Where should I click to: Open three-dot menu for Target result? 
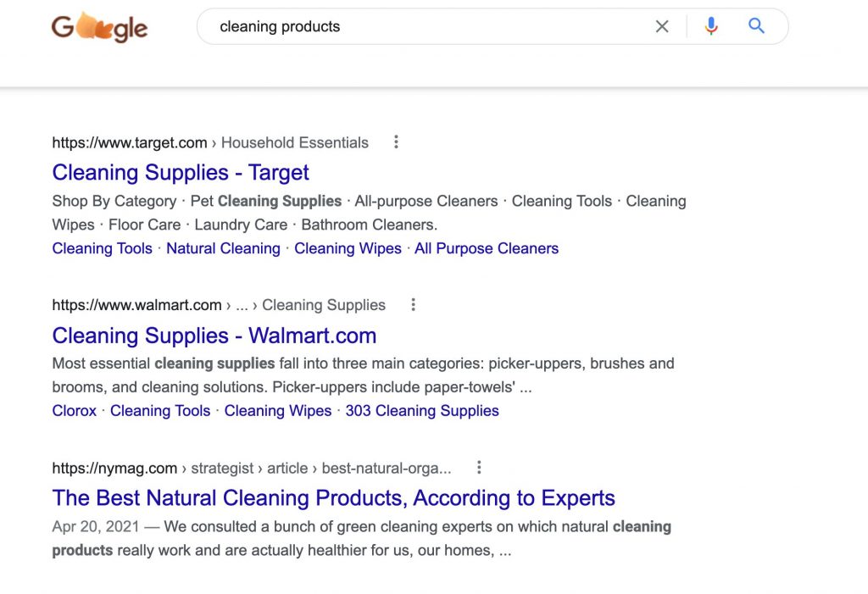(396, 142)
